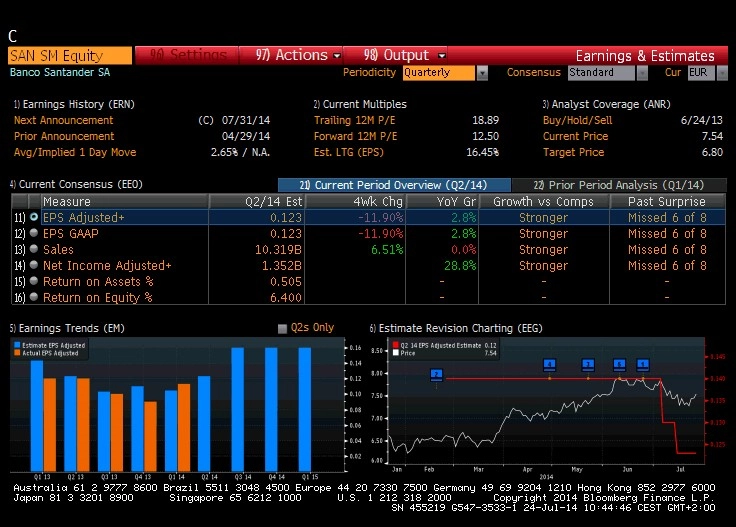Click the blue event marker 2 near February
This screenshot has width=736, height=527.
pos(437,374)
